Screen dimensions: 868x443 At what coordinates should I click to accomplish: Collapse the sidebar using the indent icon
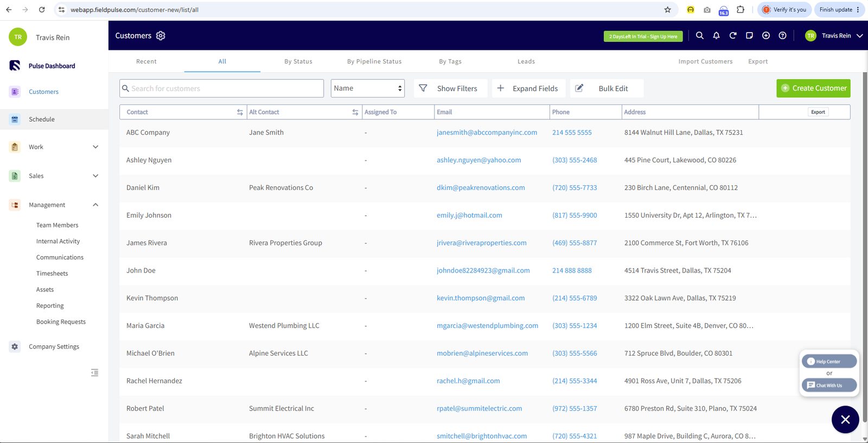point(95,372)
